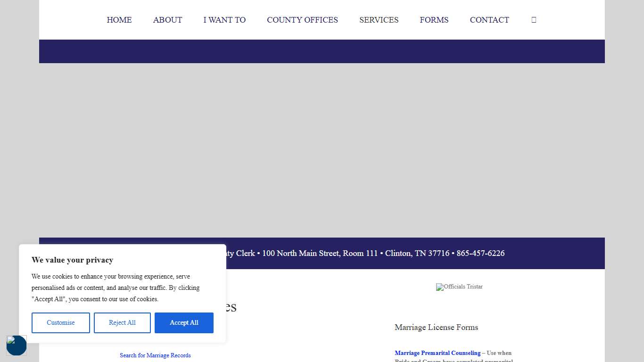This screenshot has height=362, width=644.
Task: Expand the SERVICES dropdown
Action: tap(379, 20)
